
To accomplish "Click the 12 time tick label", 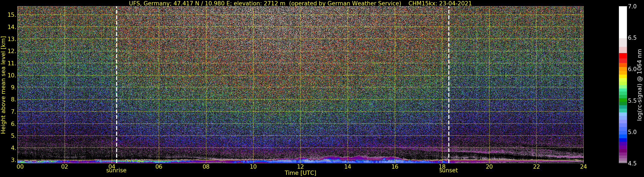I will point(300,166).
